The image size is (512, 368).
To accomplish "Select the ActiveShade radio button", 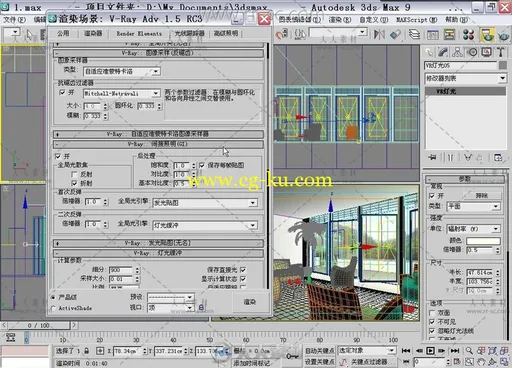I will 53,308.
